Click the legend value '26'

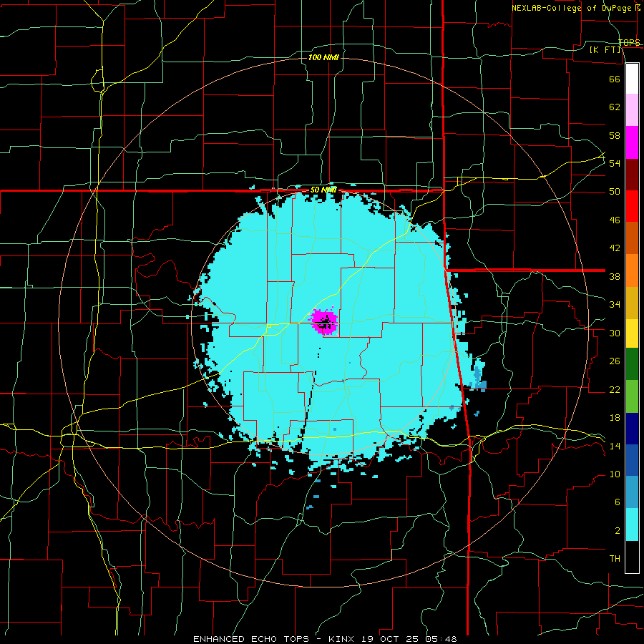click(x=615, y=361)
